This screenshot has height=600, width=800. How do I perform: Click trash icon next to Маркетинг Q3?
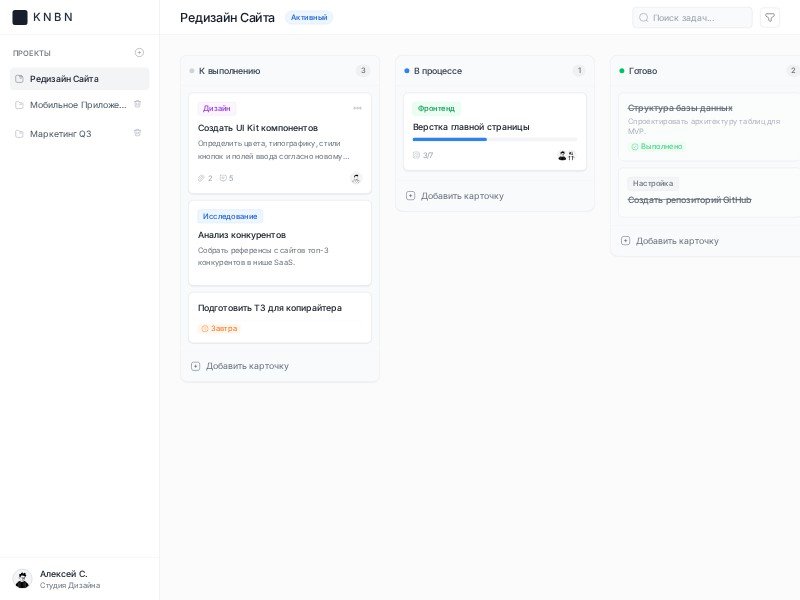tap(138, 133)
